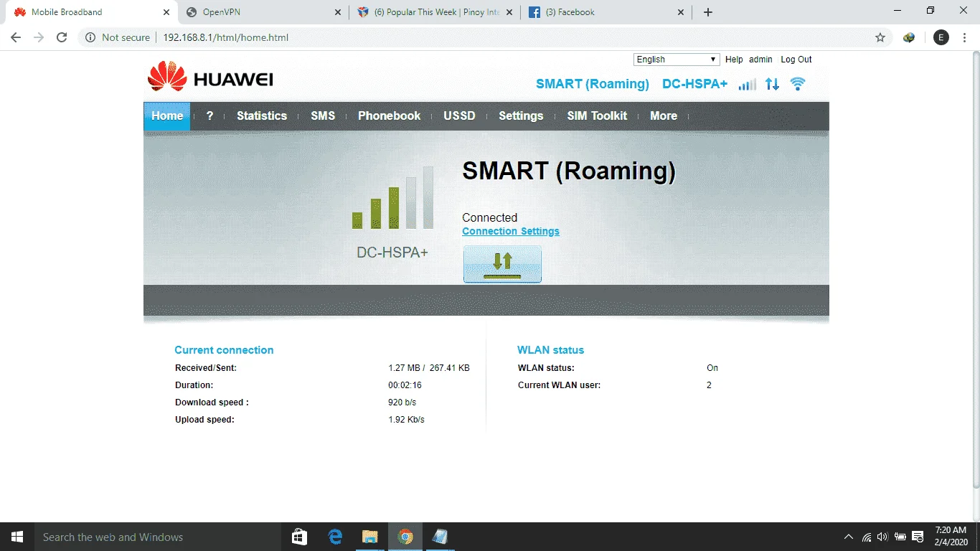Image resolution: width=980 pixels, height=551 pixels.
Task: Click the Current connection heading
Action: [224, 350]
